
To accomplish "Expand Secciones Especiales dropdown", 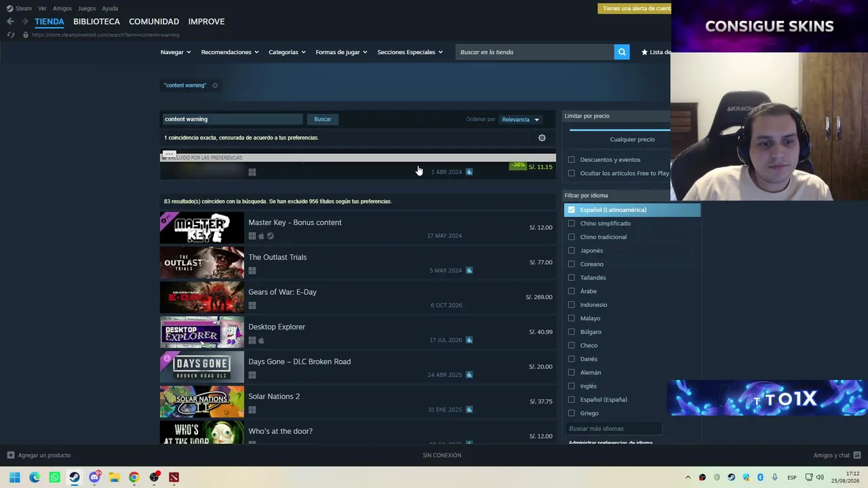I will click(410, 52).
